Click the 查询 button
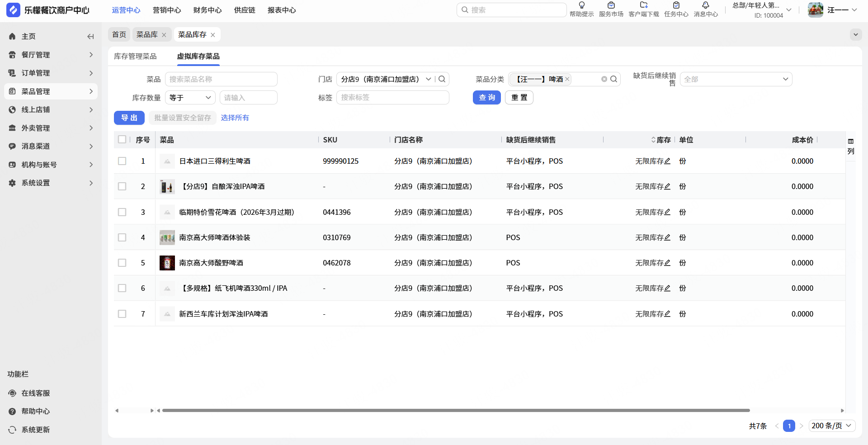Image resolution: width=868 pixels, height=445 pixels. (x=487, y=98)
